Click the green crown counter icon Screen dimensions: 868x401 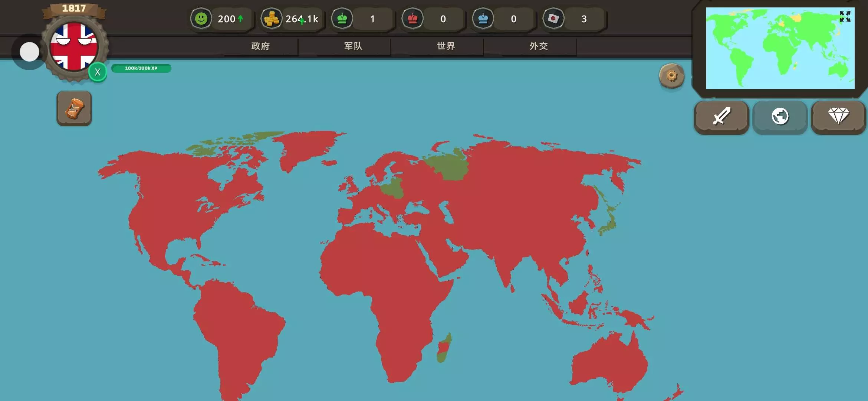click(342, 19)
